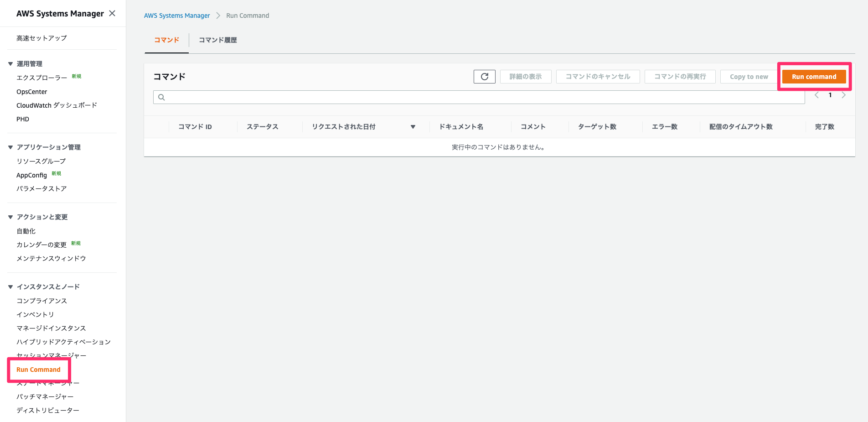Click the コマンドのキャンセル button
The width and height of the screenshot is (868, 422).
(x=598, y=77)
